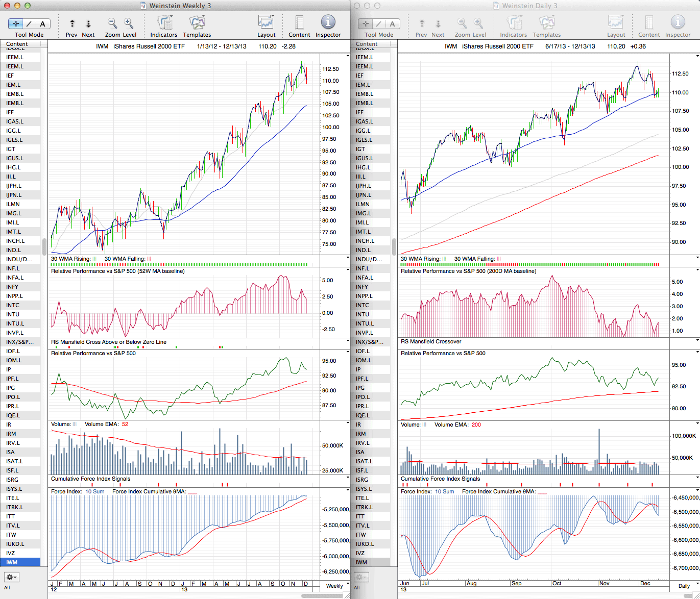Screen dimensions: 700x599
Task: Open the gear menu below Daily content list
Action: point(361,577)
